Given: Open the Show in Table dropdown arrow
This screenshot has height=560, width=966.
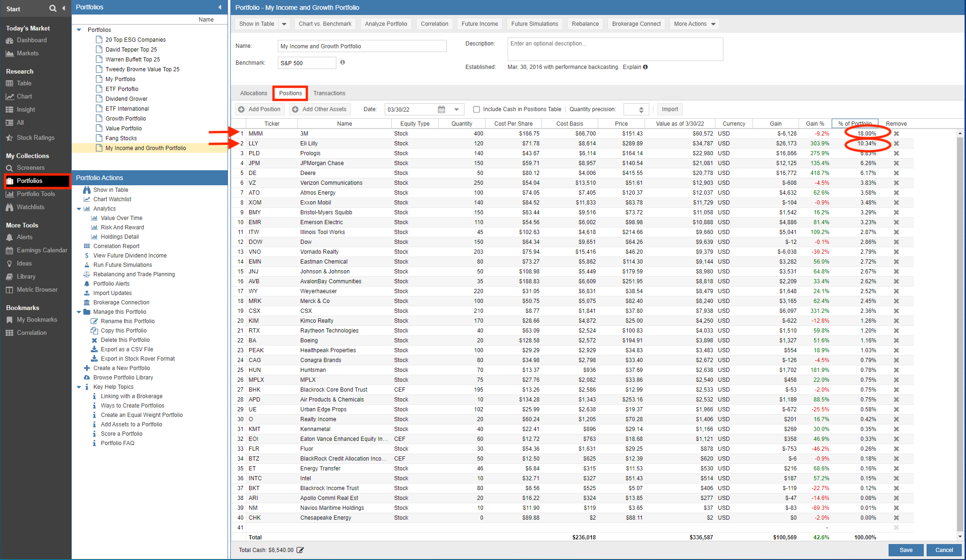Looking at the screenshot, I should [284, 24].
